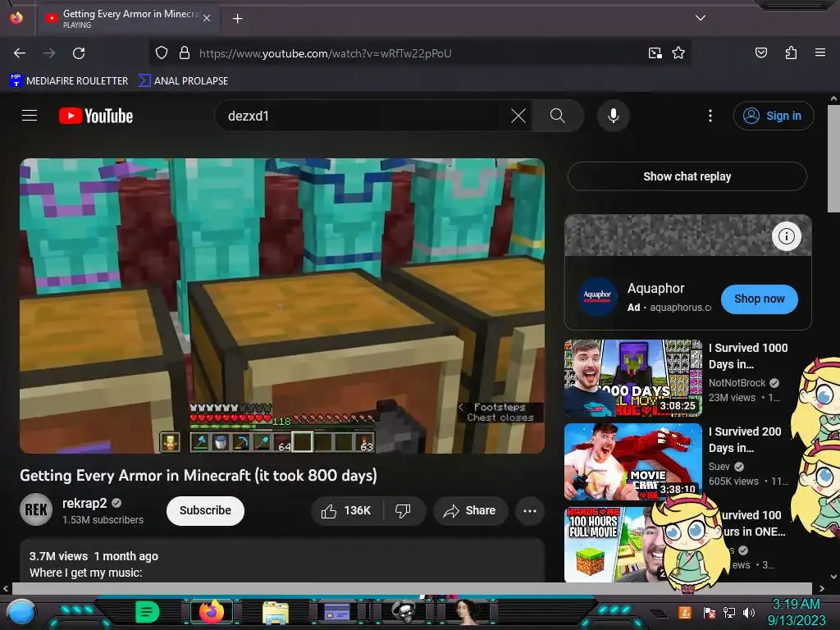840x630 pixels.
Task: Open the skull icon app in taskbar
Action: [403, 611]
